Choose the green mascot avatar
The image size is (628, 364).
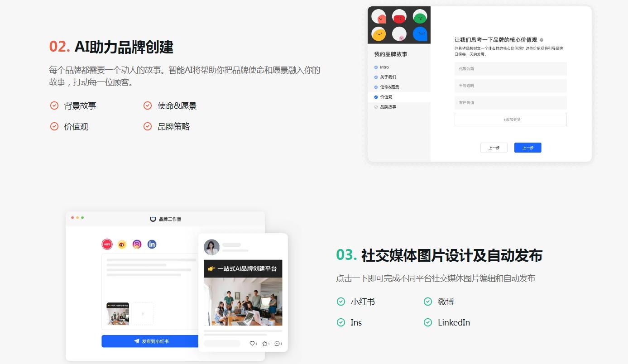coord(420,17)
